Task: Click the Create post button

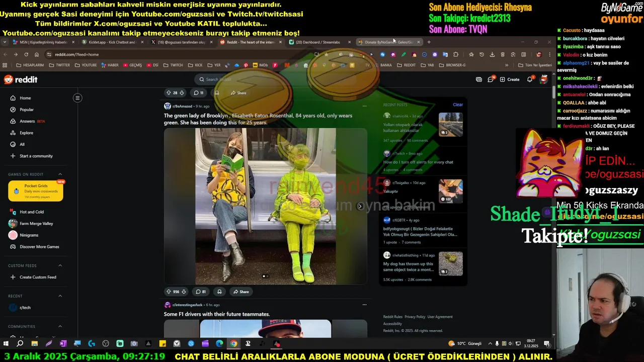Action: 510,79
